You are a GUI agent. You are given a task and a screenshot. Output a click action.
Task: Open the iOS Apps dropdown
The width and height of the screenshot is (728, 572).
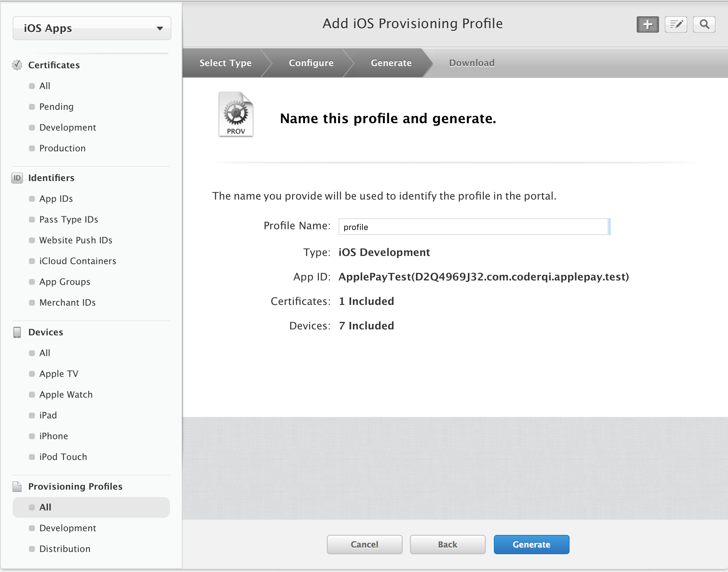(x=92, y=28)
